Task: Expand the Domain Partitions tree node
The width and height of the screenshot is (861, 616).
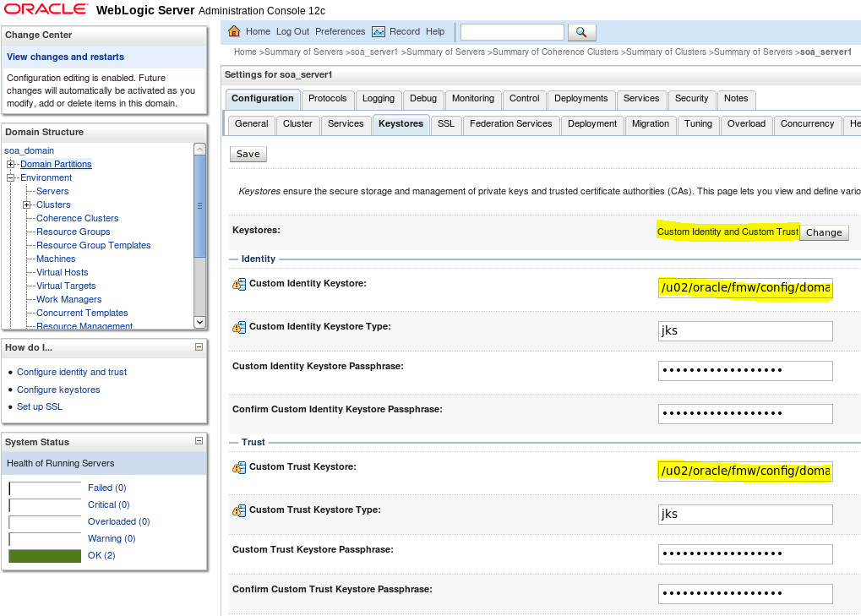Action: 10,164
